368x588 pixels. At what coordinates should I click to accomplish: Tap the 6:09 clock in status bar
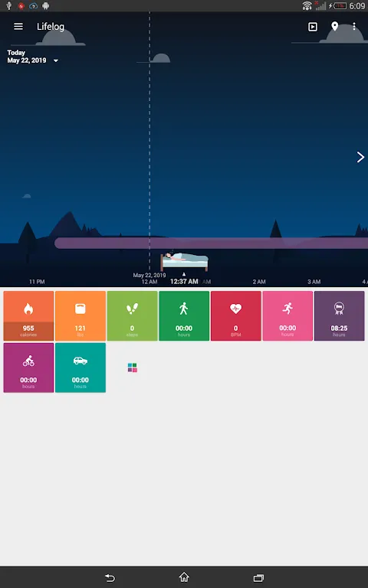click(x=357, y=5)
